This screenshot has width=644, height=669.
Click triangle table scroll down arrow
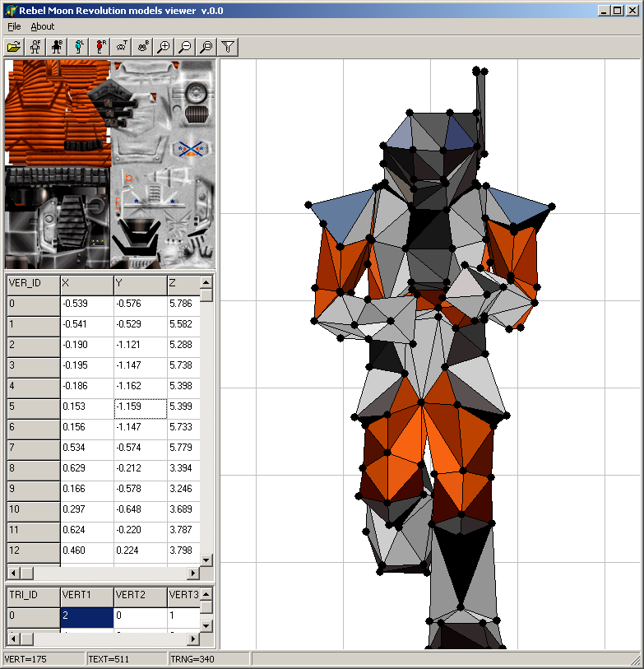click(206, 626)
